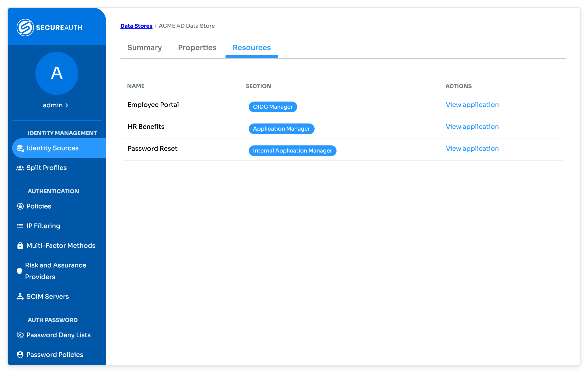Image resolution: width=588 pixels, height=373 pixels.
Task: Click the Password Deny Lists crossed-eye icon
Action: [20, 335]
